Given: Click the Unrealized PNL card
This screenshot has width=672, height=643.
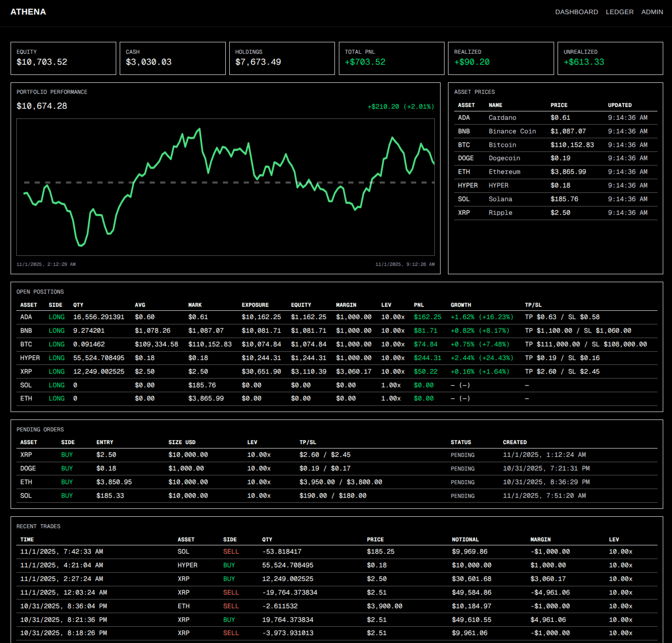Looking at the screenshot, I should click(x=610, y=58).
